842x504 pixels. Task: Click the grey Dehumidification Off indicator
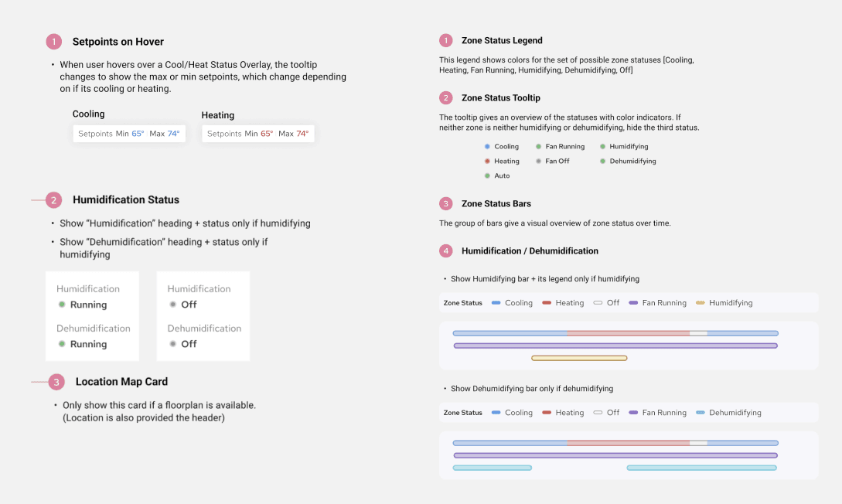click(173, 343)
